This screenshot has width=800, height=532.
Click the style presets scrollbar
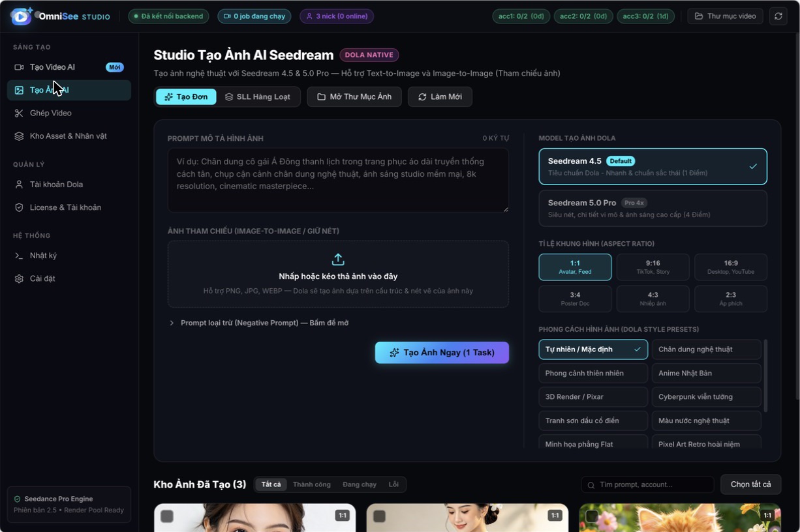765,376
